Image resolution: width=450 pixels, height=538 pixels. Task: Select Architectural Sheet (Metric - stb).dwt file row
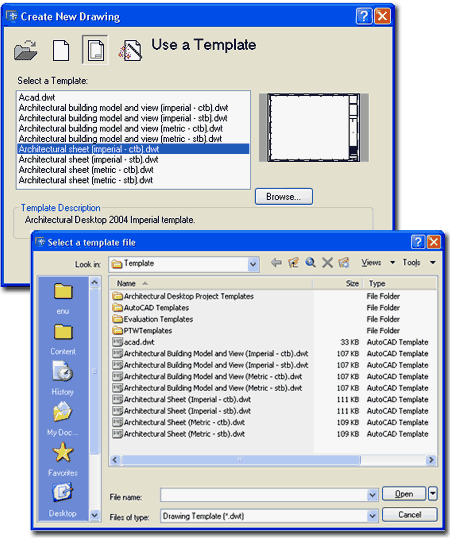point(179,434)
